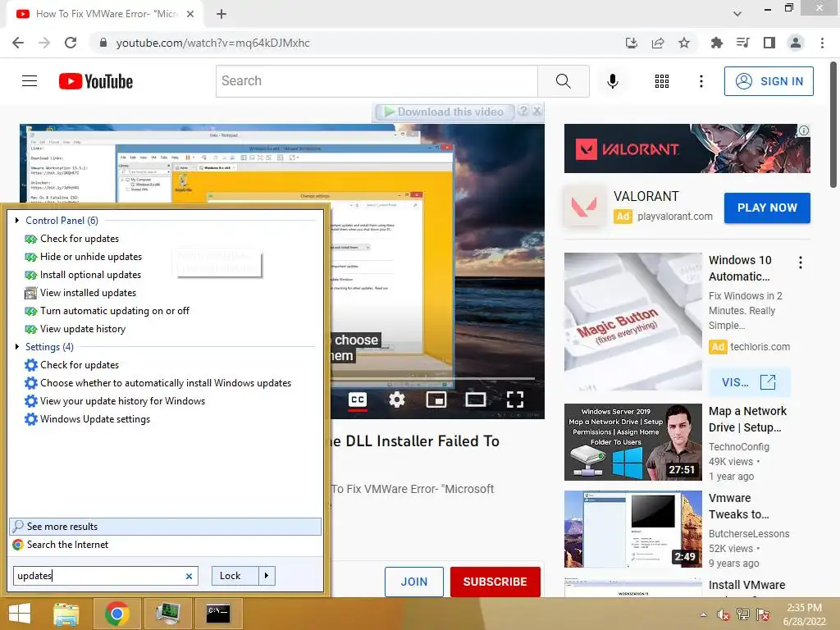Switch video to theater mode
The height and width of the screenshot is (630, 840).
pyautogui.click(x=476, y=399)
